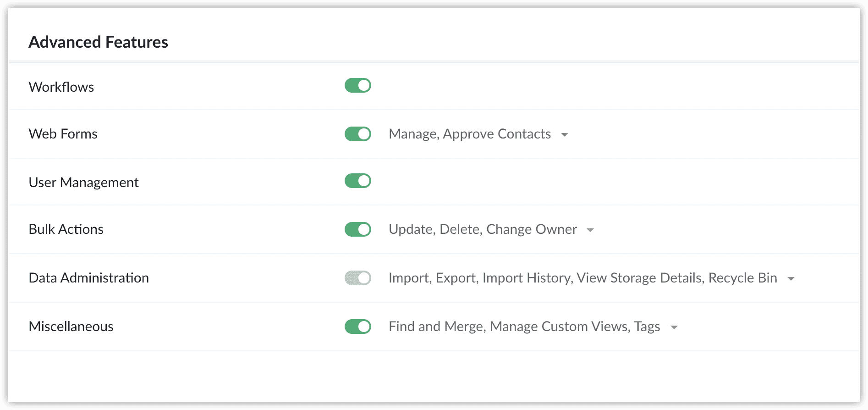
Task: Click 'Update, Delete, Change Owner' selection
Action: [x=483, y=229]
